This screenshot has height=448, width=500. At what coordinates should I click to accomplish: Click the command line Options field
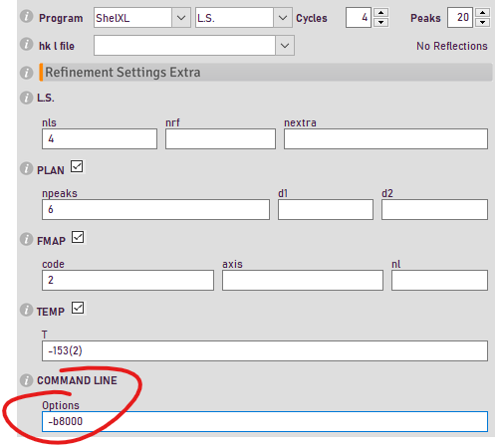(x=265, y=422)
